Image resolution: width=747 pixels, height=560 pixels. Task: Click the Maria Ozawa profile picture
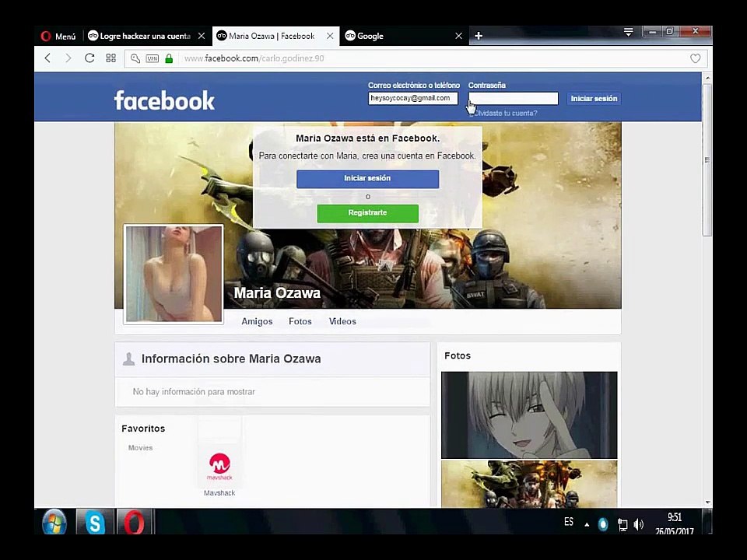pyautogui.click(x=174, y=275)
